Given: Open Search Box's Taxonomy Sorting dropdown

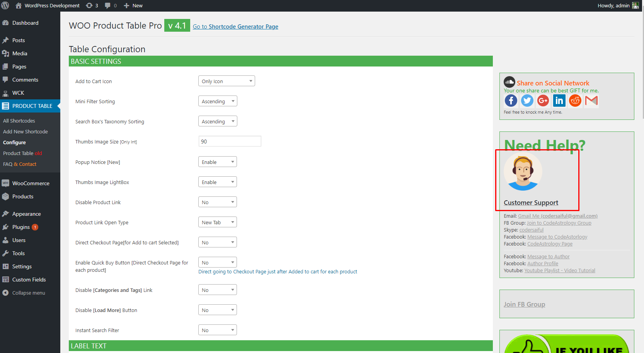Looking at the screenshot, I should [x=218, y=121].
